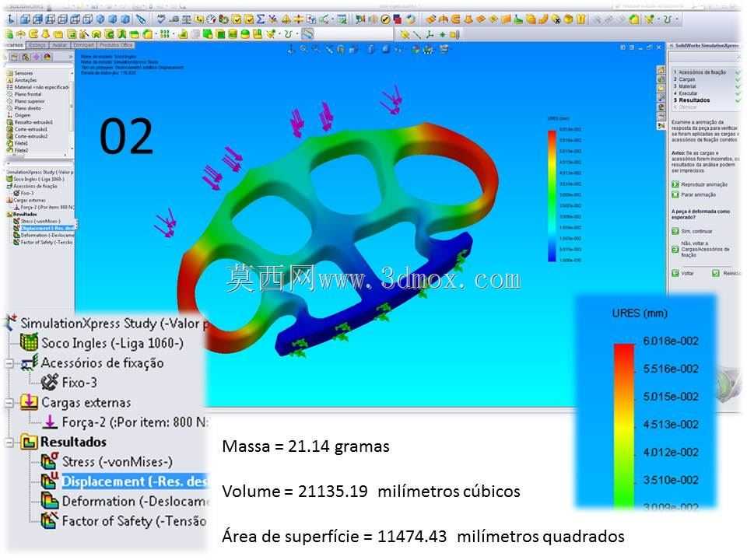This screenshot has width=747, height=560.
Task: Open the DisplayManager colored sphere tab
Action: (x=47, y=57)
